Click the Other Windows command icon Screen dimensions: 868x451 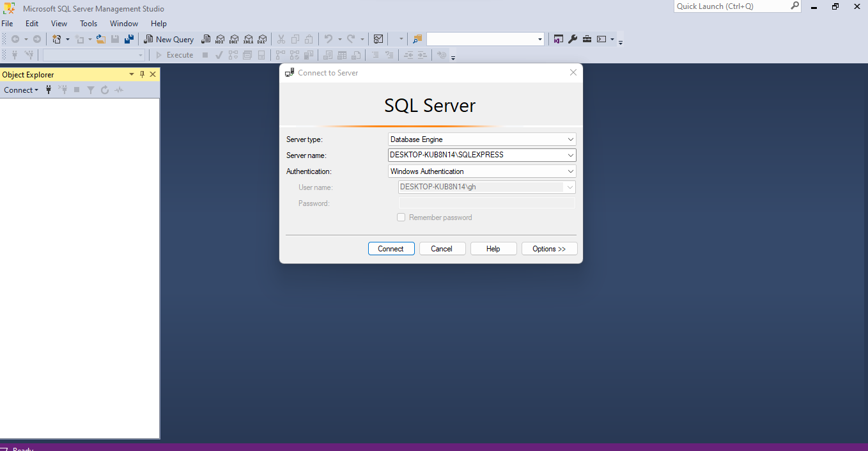[601, 39]
